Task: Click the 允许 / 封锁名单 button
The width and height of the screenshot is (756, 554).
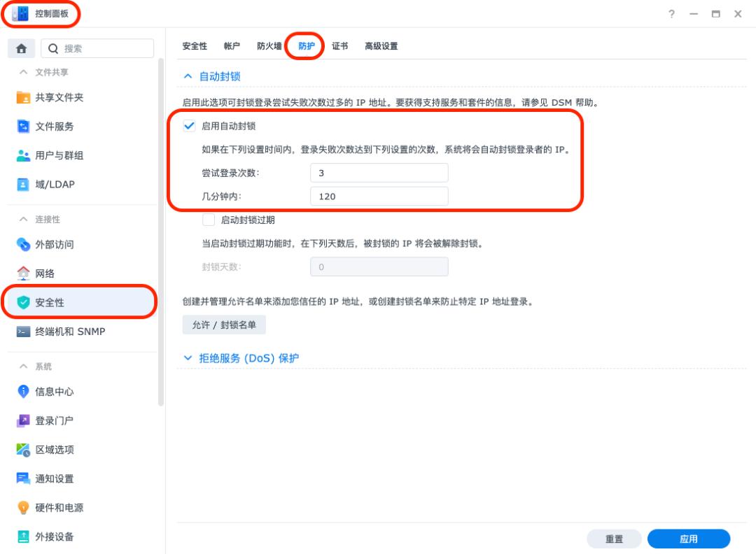Action: pos(223,325)
